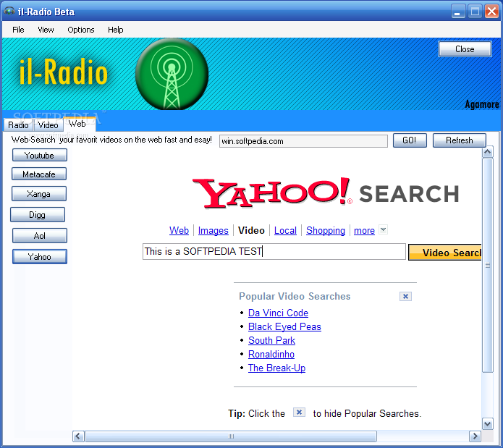Open Metacafe from the sidebar
This screenshot has height=448, width=503.
tap(39, 174)
